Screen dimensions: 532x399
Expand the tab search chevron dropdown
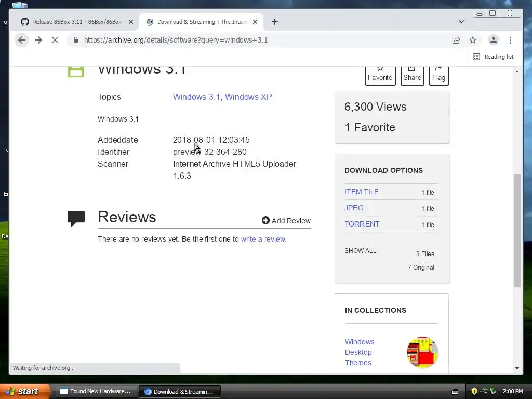pos(461,22)
